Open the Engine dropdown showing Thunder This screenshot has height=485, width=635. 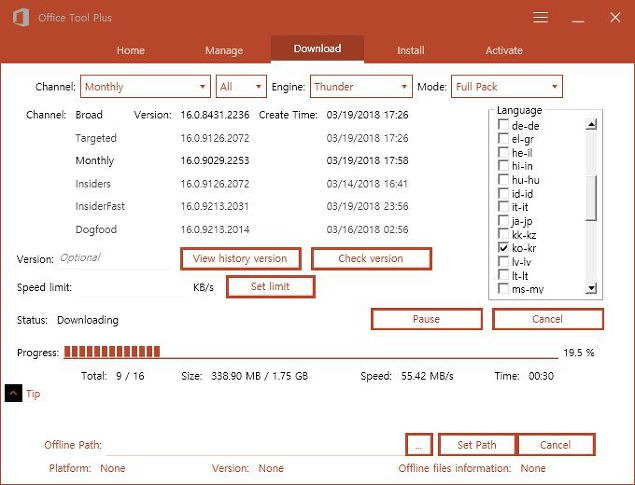(361, 86)
